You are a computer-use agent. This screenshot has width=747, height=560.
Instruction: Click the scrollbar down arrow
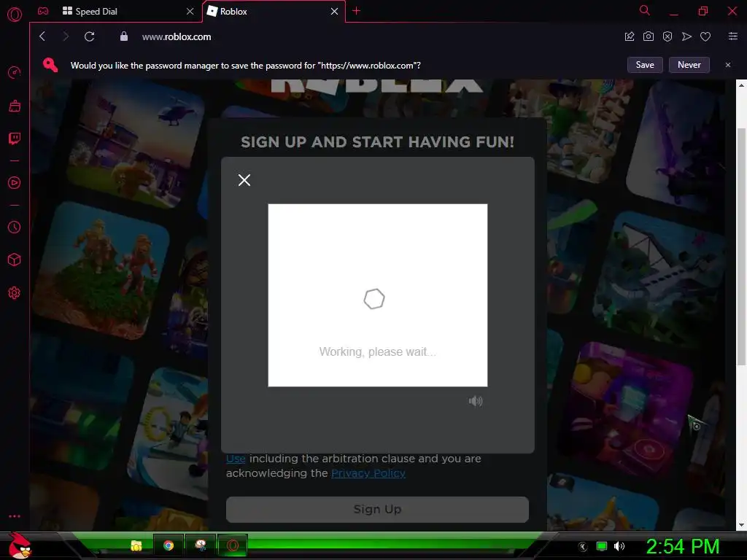[x=741, y=525]
